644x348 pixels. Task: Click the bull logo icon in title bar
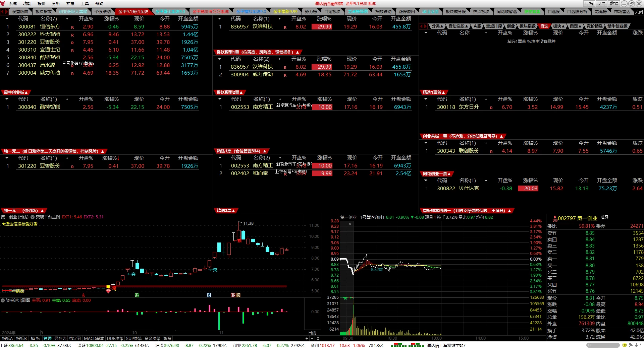click(x=3, y=3)
